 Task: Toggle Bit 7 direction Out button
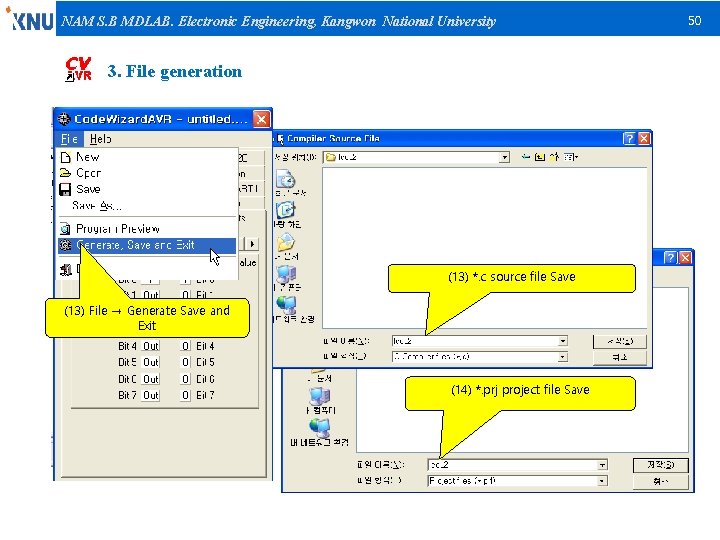point(151,395)
